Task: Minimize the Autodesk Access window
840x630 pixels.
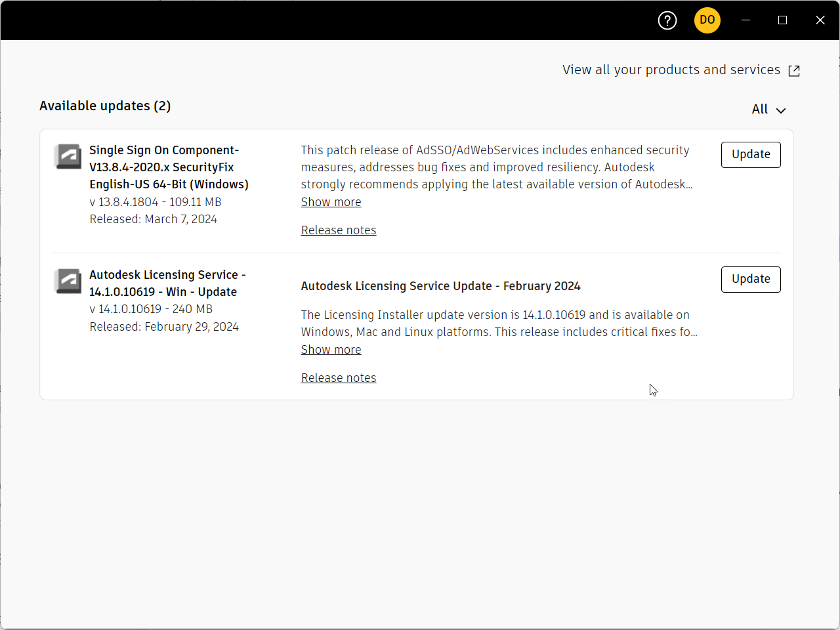Action: pos(745,20)
